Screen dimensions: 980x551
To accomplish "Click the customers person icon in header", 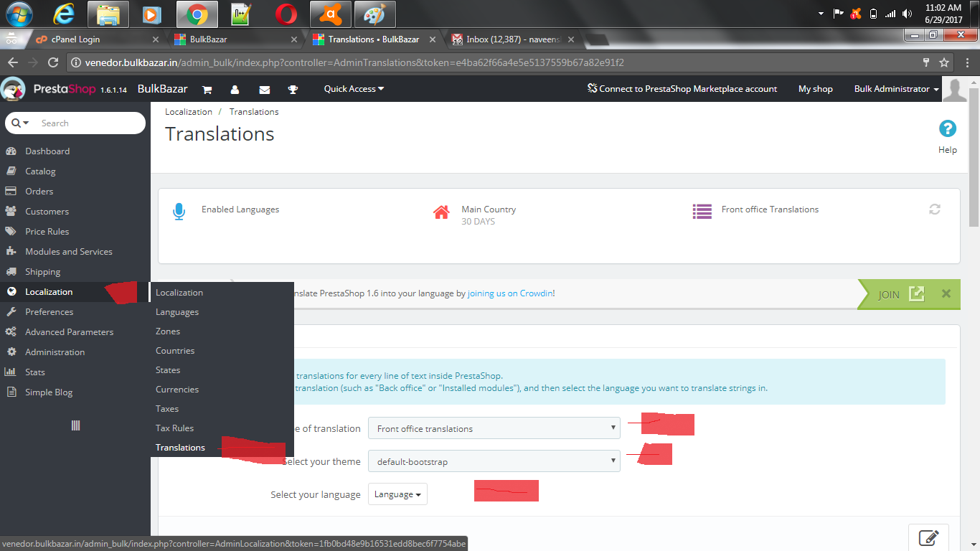I will [x=235, y=90].
